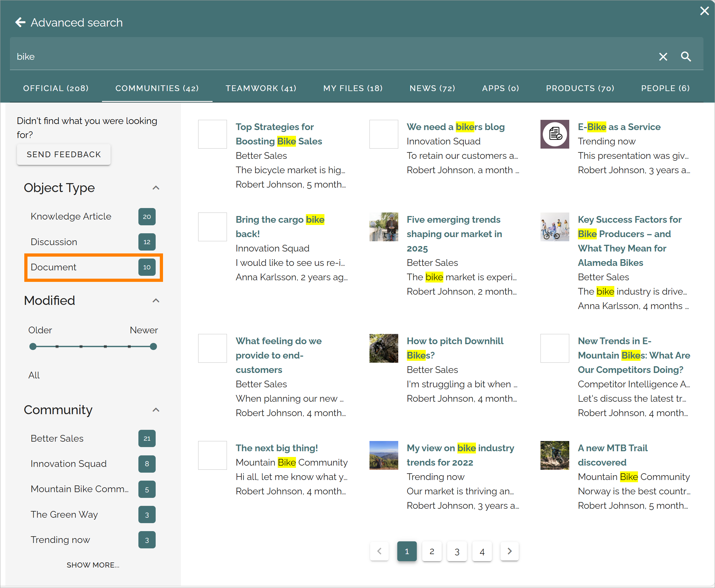Screen dimensions: 715x588
Task: Click empty thumbnail of Top Strategies result
Action: pyautogui.click(x=212, y=134)
